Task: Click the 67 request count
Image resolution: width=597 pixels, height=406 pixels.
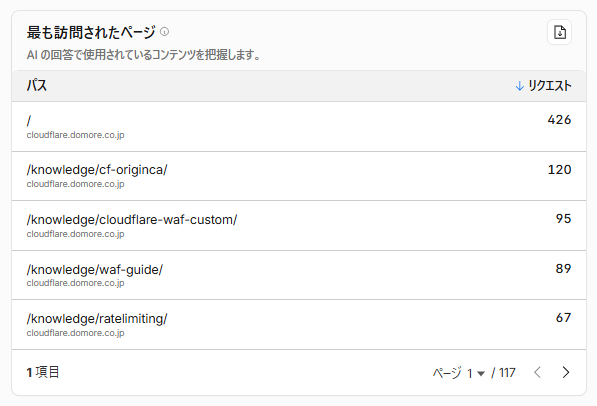Action: point(563,318)
